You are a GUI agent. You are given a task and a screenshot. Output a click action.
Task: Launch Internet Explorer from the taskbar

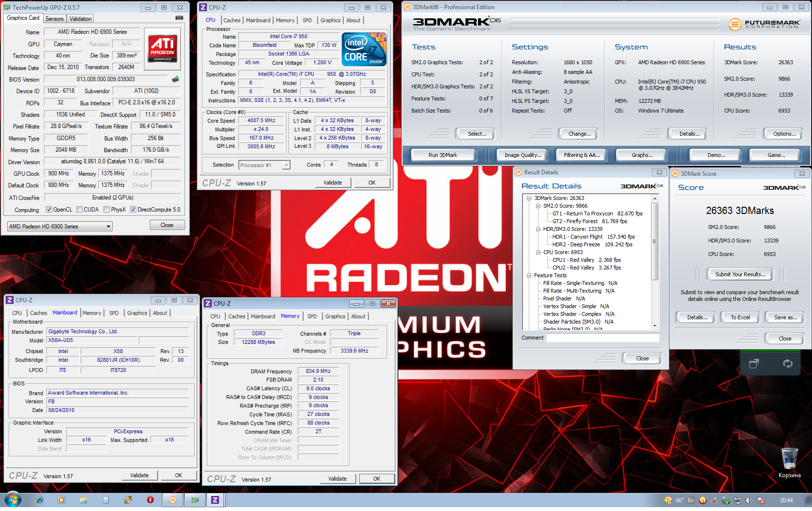click(x=39, y=500)
